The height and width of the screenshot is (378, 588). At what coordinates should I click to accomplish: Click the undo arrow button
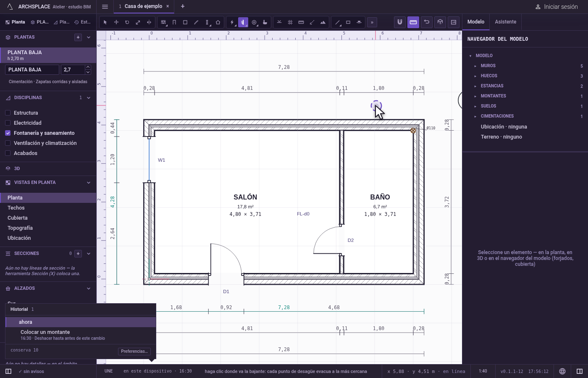tap(427, 22)
